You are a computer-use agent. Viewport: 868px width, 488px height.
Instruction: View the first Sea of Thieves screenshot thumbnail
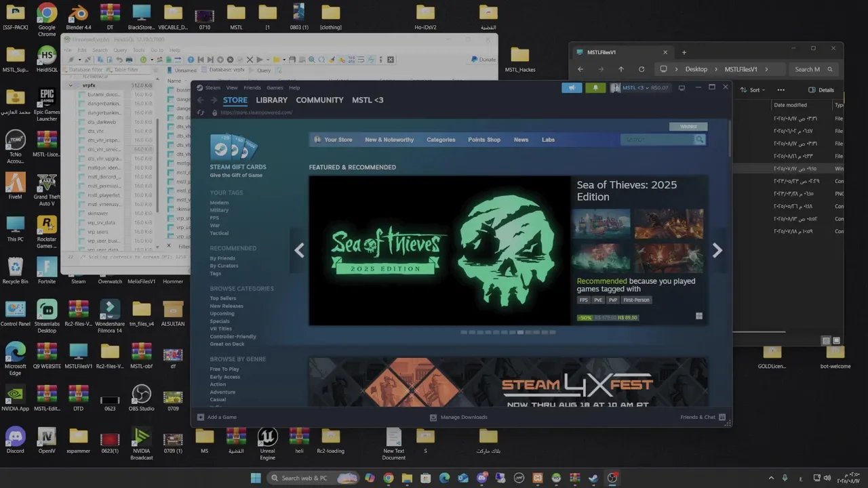tap(604, 223)
